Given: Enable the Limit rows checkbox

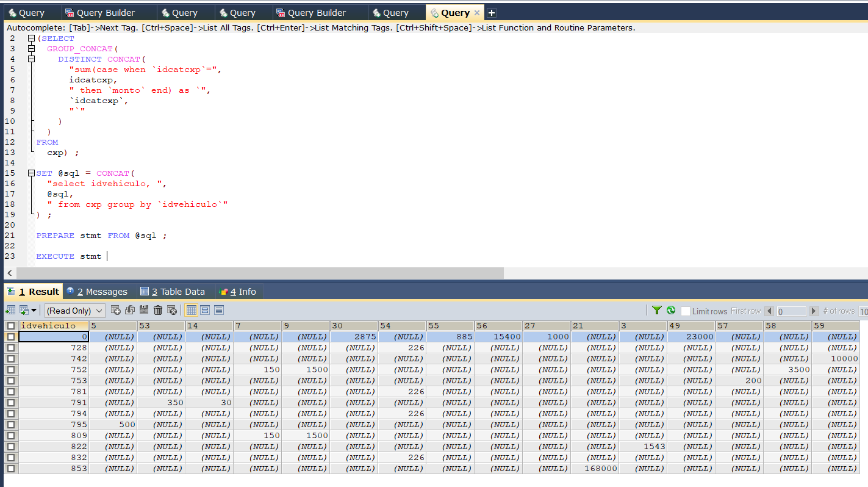Looking at the screenshot, I should pos(686,311).
